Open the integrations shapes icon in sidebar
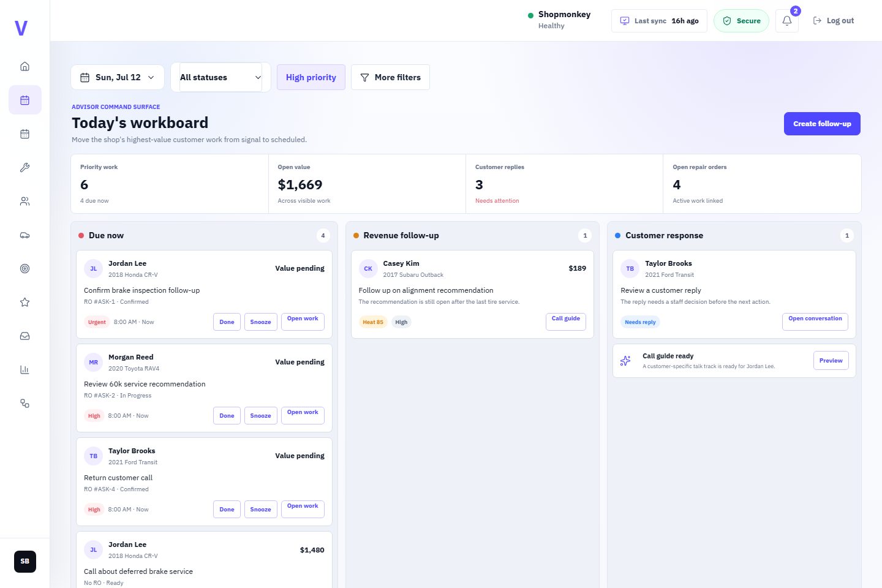The height and width of the screenshot is (588, 882). point(24,403)
